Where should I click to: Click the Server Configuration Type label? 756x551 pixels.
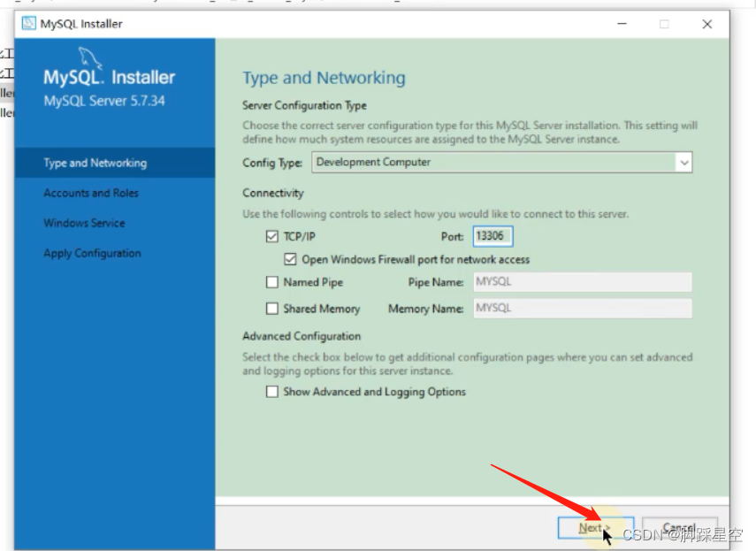(305, 105)
